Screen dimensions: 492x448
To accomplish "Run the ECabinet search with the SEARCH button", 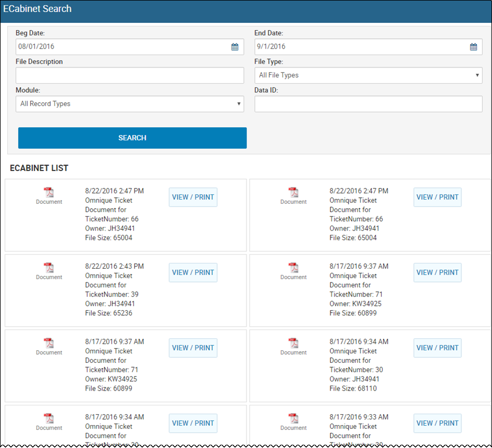I will [x=132, y=138].
